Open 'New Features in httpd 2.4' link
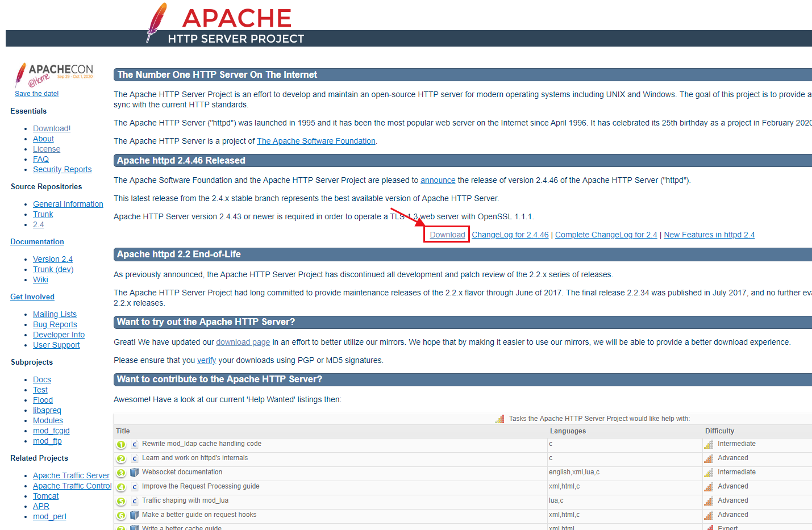This screenshot has width=812, height=530. [x=709, y=235]
